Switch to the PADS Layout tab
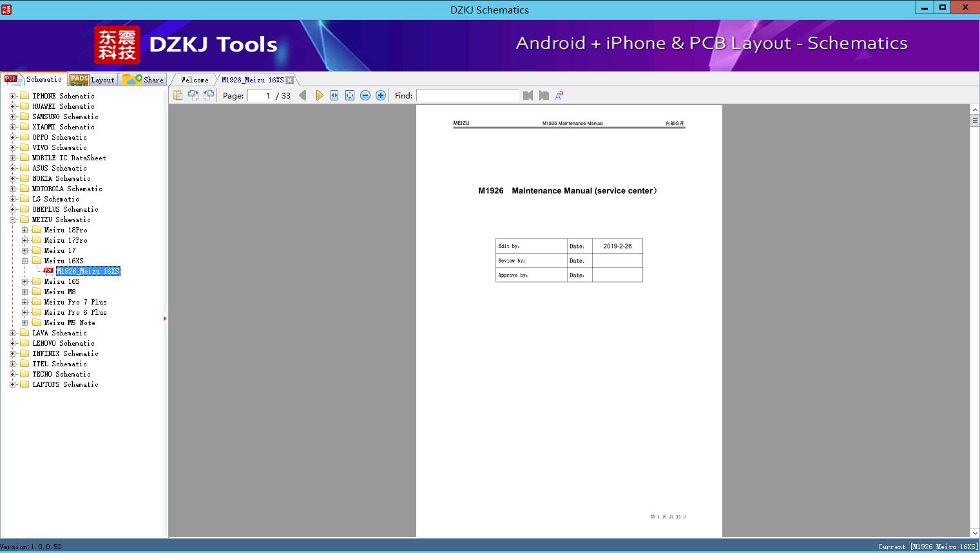The height and width of the screenshot is (553, 980). point(93,79)
